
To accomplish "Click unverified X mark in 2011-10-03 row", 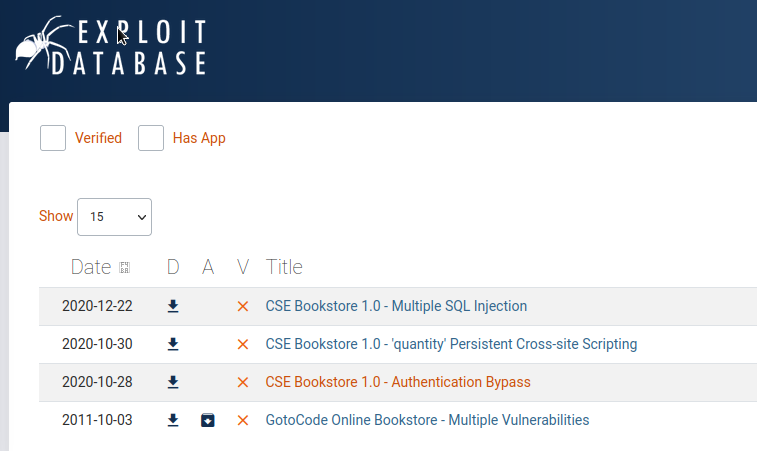I will (x=243, y=421).
